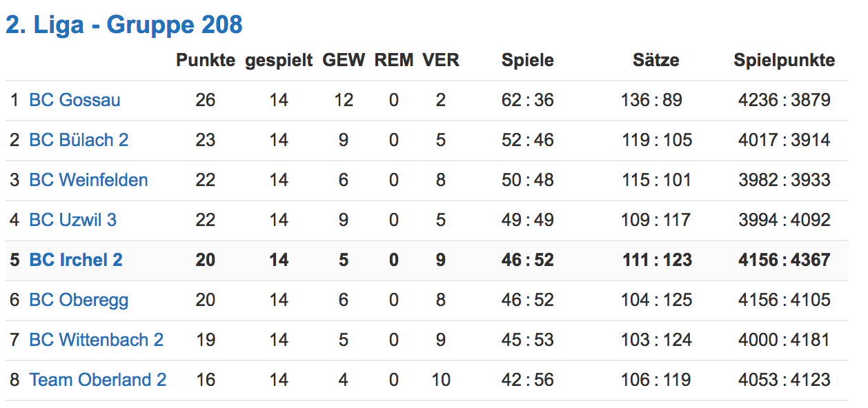
Task: Open the BC Uzwil 3 team link
Action: (x=72, y=220)
